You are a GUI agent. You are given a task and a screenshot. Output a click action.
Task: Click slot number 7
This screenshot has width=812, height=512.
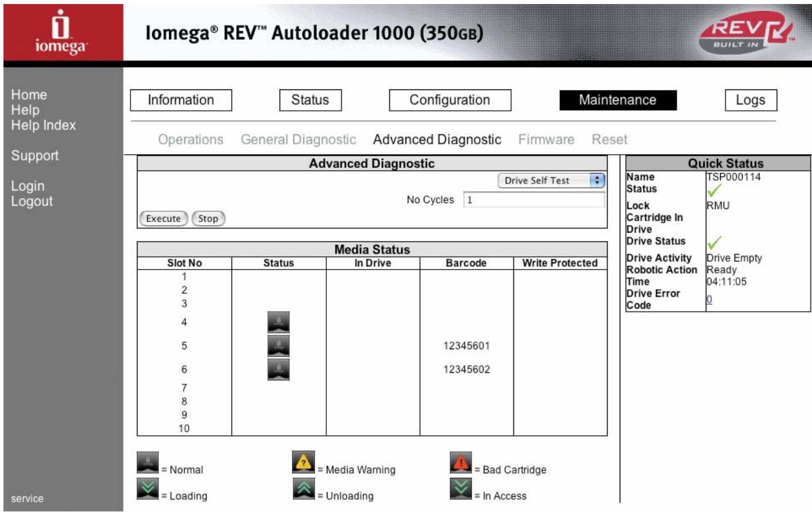tap(184, 388)
